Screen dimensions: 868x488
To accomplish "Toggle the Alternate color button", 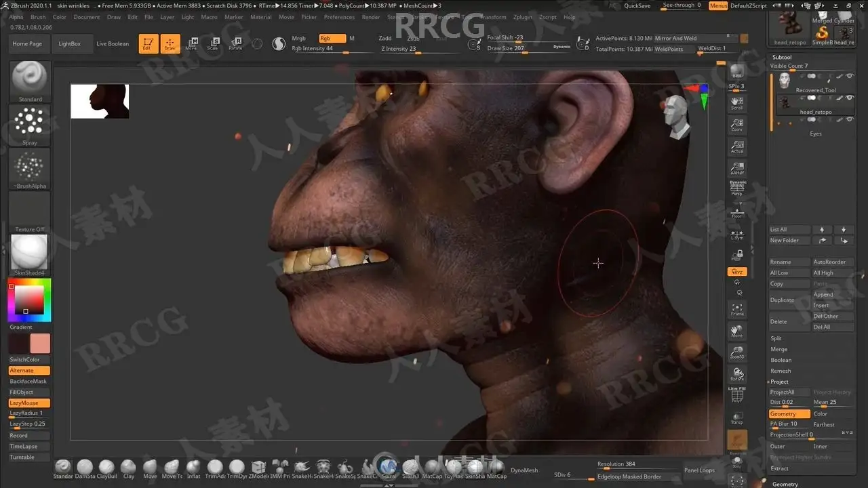I will pyautogui.click(x=29, y=370).
